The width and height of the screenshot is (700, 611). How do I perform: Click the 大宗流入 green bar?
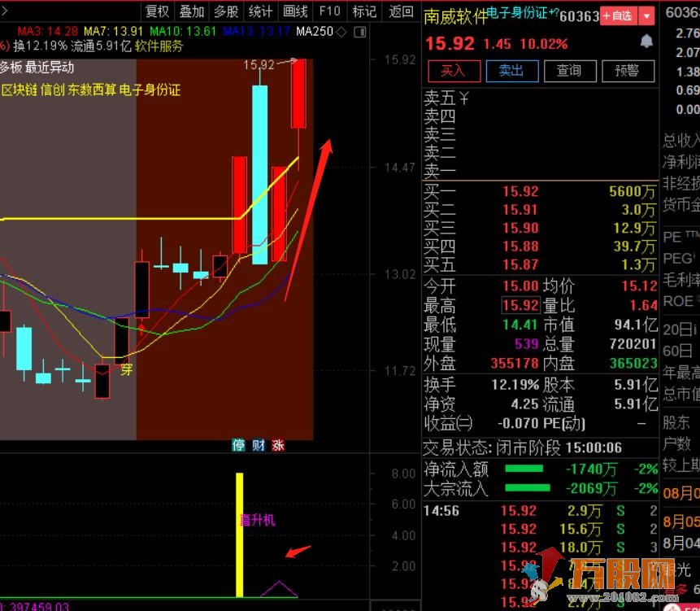coord(527,487)
